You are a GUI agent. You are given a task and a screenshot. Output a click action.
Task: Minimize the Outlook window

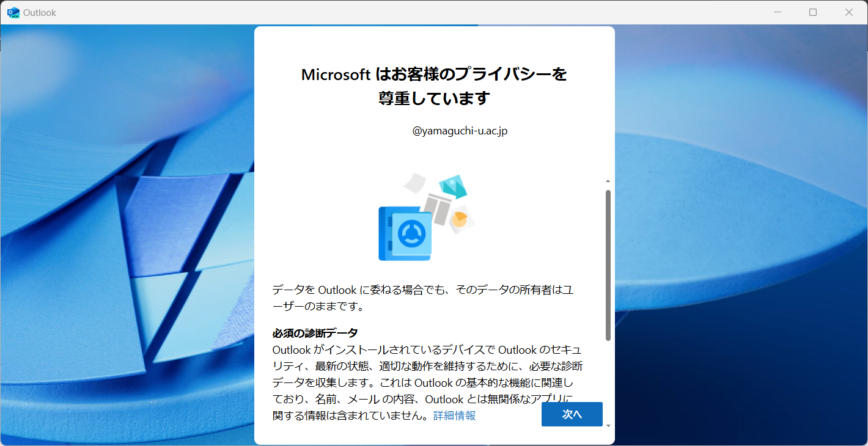coord(778,12)
